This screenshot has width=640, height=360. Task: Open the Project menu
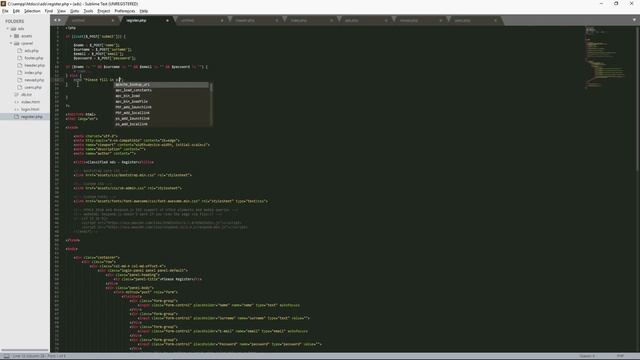(104, 11)
